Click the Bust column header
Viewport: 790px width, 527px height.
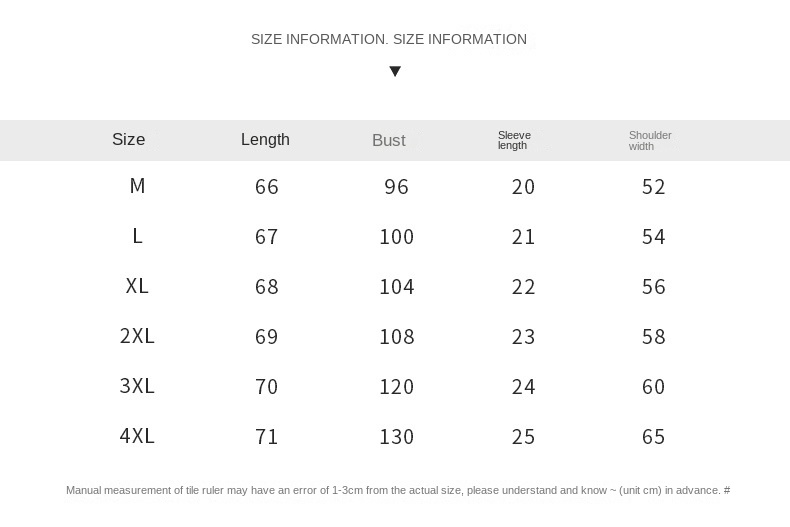[389, 141]
